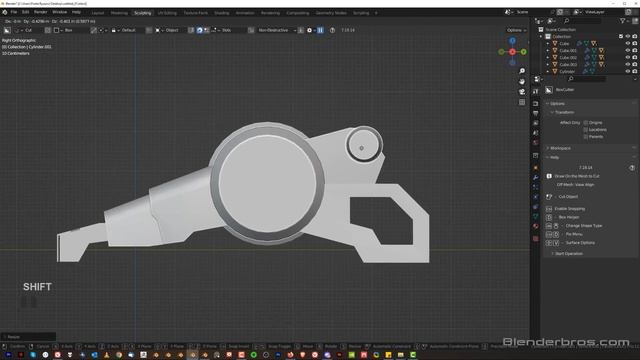The height and width of the screenshot is (360, 640).
Task: Switch to the Shading workspace tab
Action: (222, 13)
